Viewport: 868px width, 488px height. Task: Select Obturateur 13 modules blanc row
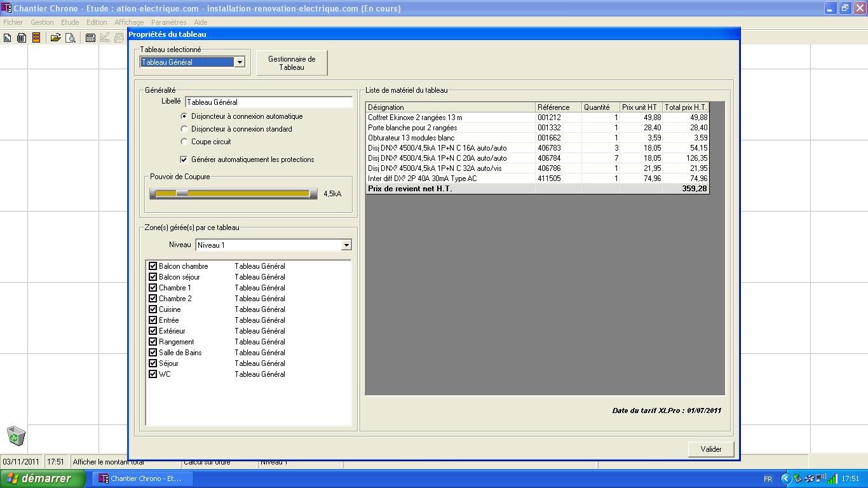click(537, 138)
